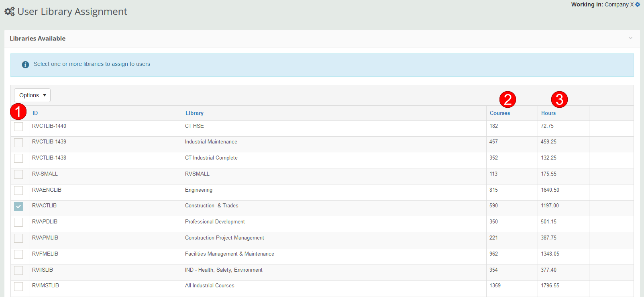Click the gears icon beside User Library Assignment
Screen dimensions: 644x297
[10, 12]
